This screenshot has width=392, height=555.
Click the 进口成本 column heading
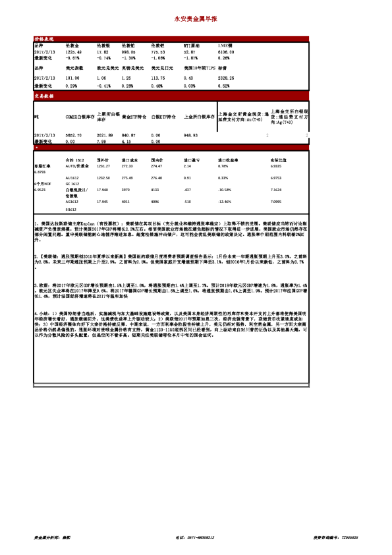point(128,160)
